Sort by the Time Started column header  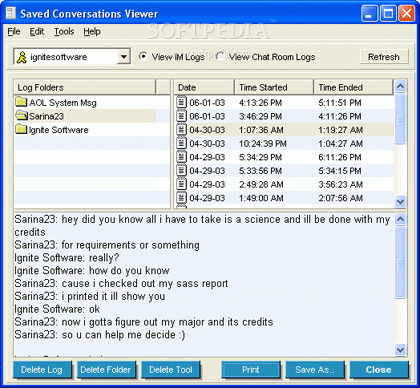point(274,87)
